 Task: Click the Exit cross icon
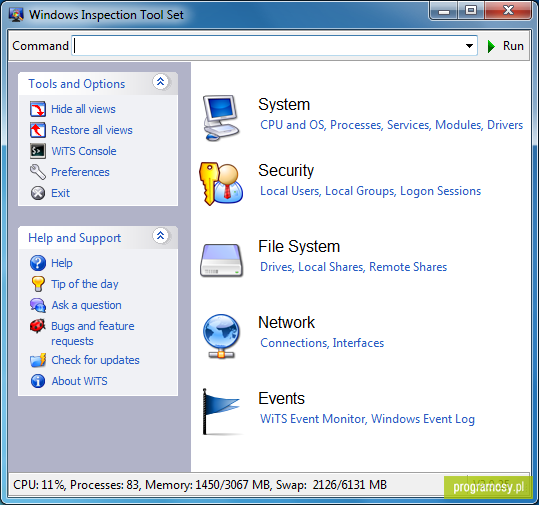[37, 193]
